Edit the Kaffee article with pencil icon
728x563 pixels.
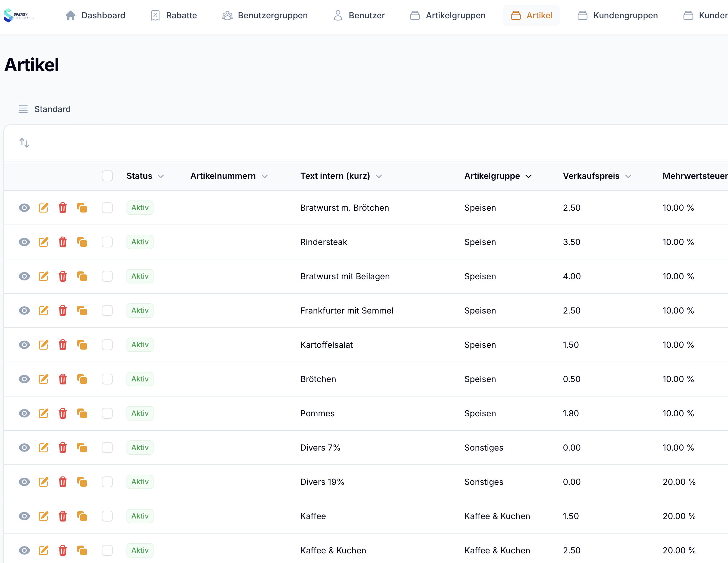tap(43, 516)
